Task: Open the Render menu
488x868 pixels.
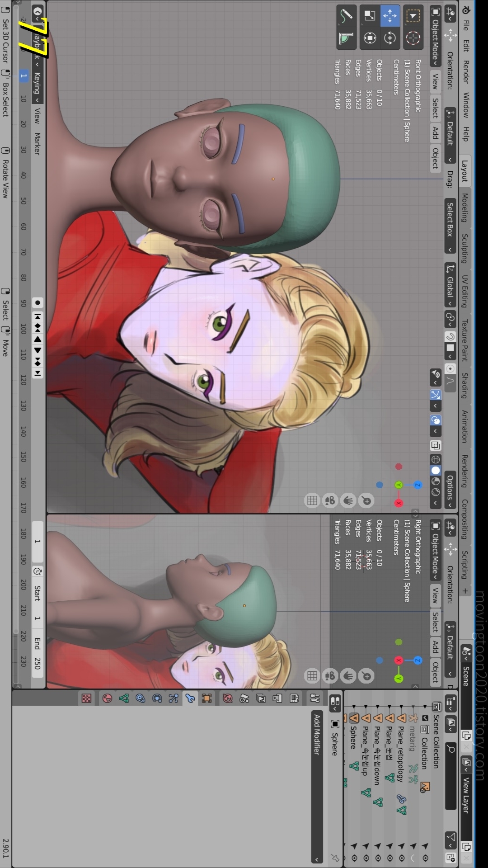Action: click(x=465, y=72)
